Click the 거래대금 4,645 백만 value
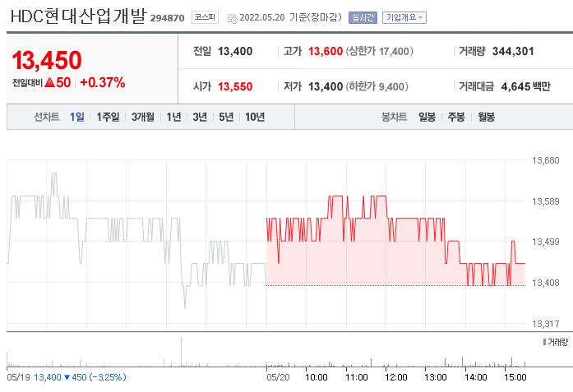Image resolution: width=573 pixels, height=392 pixels. pyautogui.click(x=525, y=86)
